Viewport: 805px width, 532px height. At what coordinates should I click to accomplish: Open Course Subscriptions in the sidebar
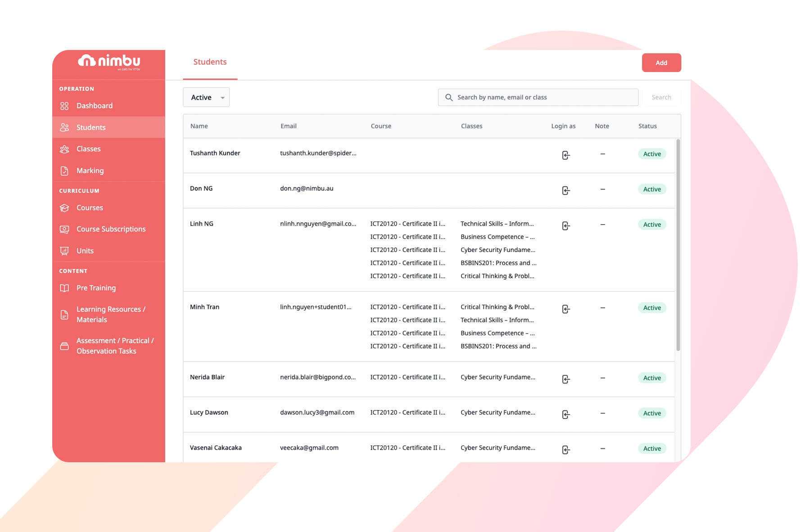tap(111, 229)
